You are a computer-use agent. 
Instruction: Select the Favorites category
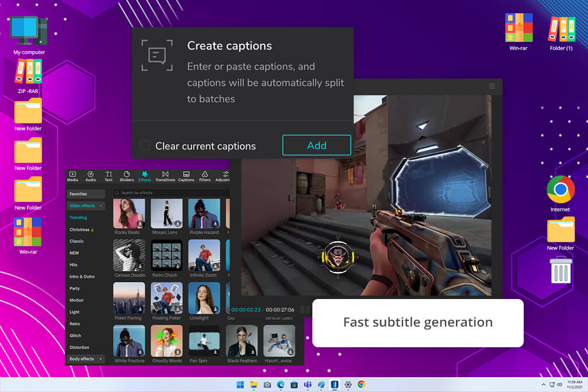click(86, 194)
